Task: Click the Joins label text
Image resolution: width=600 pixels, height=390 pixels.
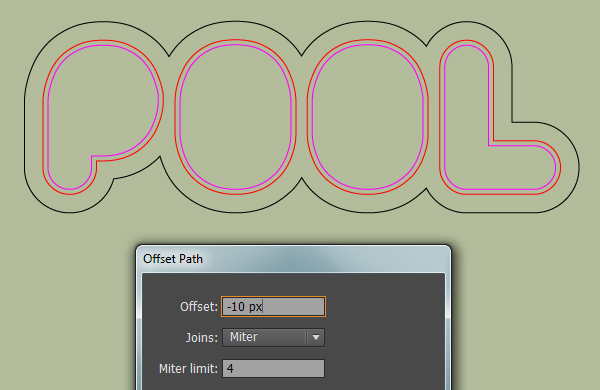Action: (201, 338)
